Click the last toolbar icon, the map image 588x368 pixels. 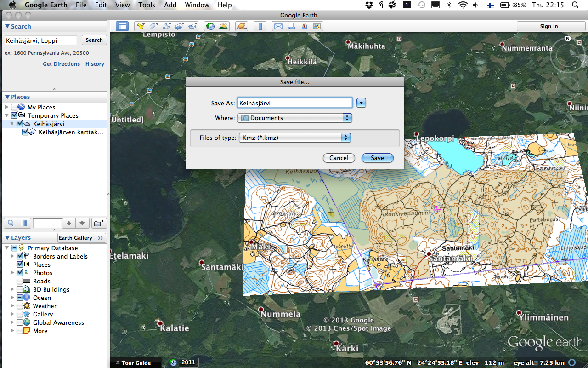[x=317, y=26]
